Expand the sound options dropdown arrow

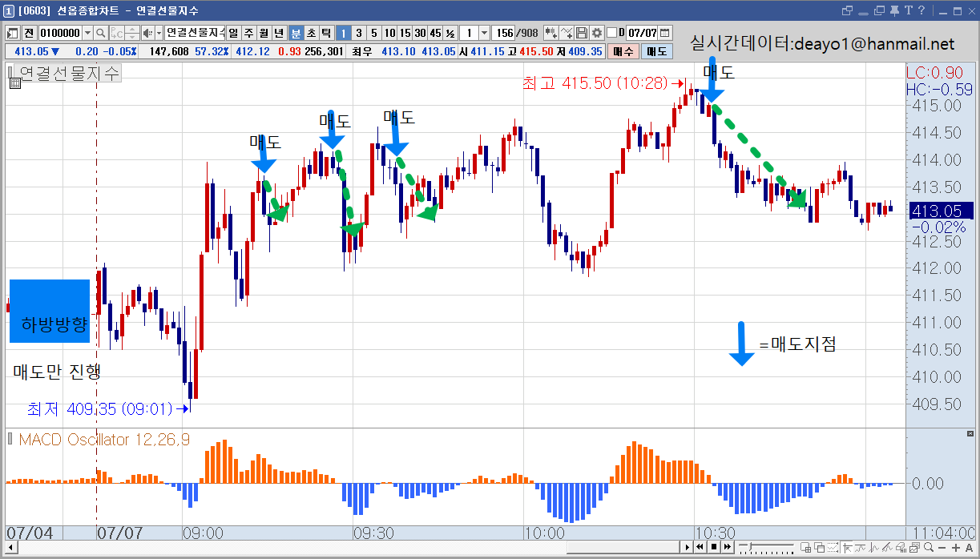(x=158, y=33)
